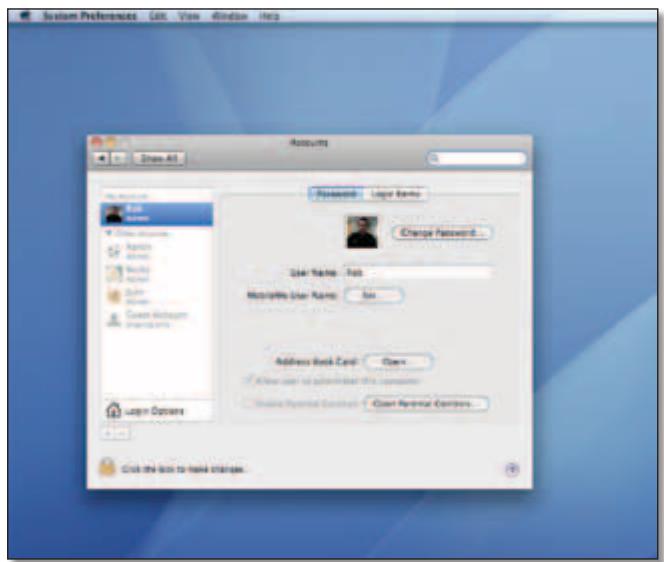
Task: Click the Change Password button
Action: pos(441,233)
